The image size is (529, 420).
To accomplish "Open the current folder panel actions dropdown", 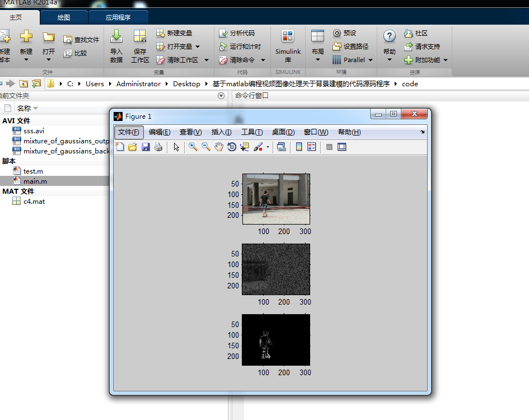I will coord(221,96).
